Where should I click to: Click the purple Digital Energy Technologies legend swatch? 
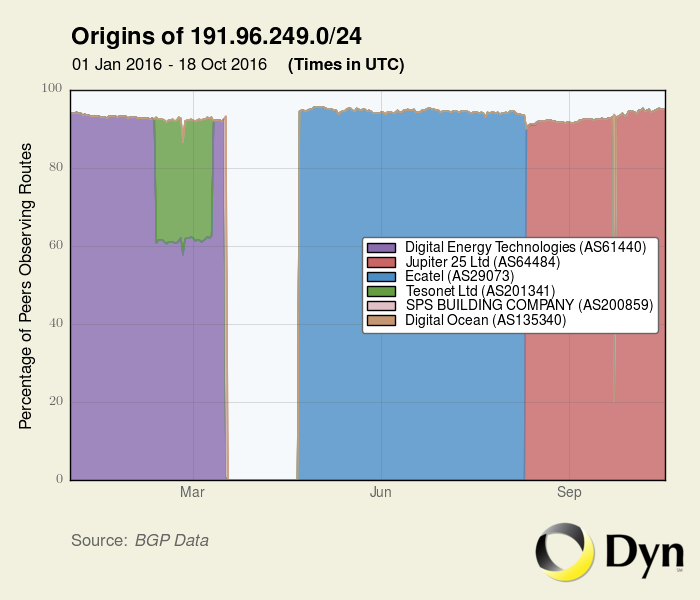click(382, 246)
